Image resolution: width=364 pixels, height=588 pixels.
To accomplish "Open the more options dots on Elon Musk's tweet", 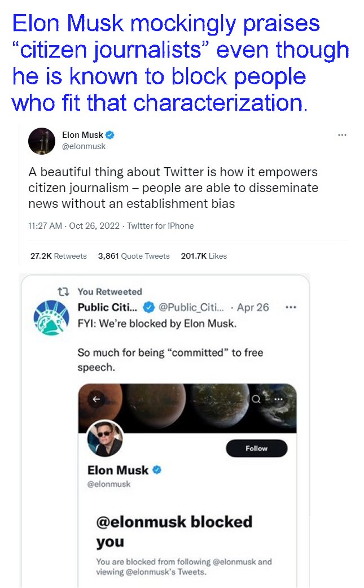I will 341,135.
